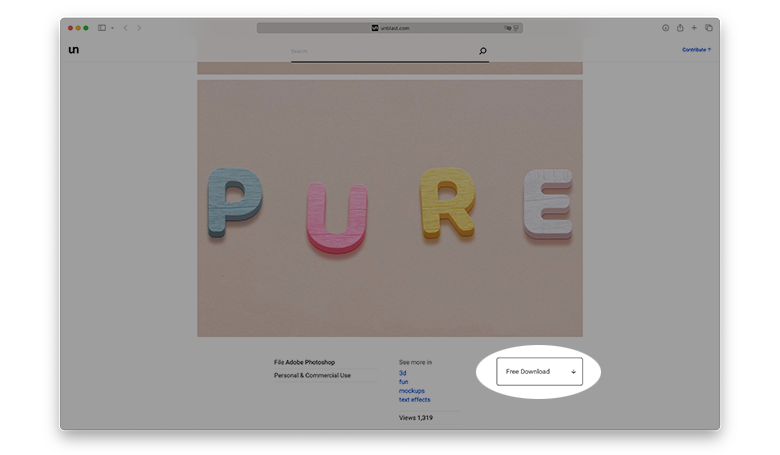Click the site favicon in address bar
Image resolution: width=780 pixels, height=455 pixels.
375,28
